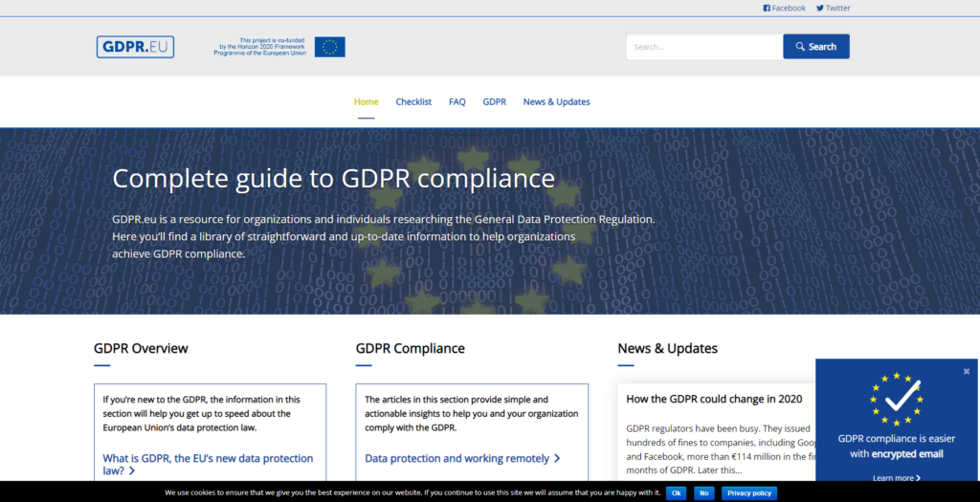Click the News & Updates section heading
980x502 pixels.
[667, 348]
